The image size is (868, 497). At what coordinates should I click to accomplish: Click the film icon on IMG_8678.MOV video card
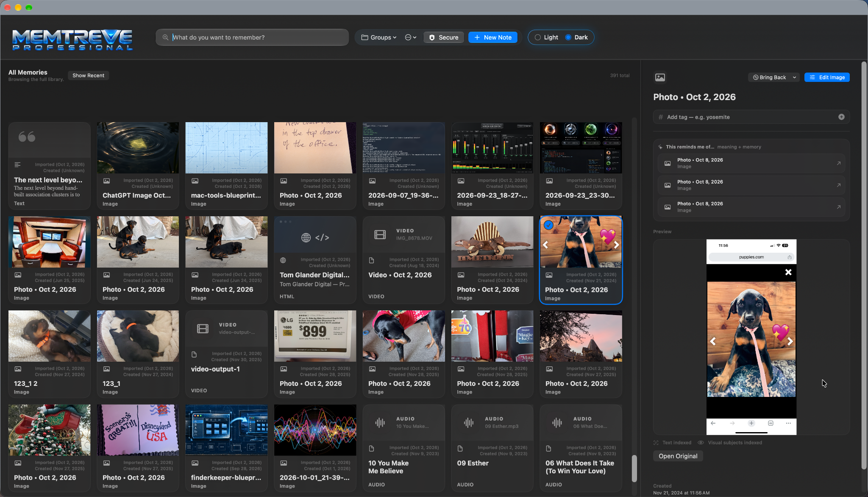[380, 235]
